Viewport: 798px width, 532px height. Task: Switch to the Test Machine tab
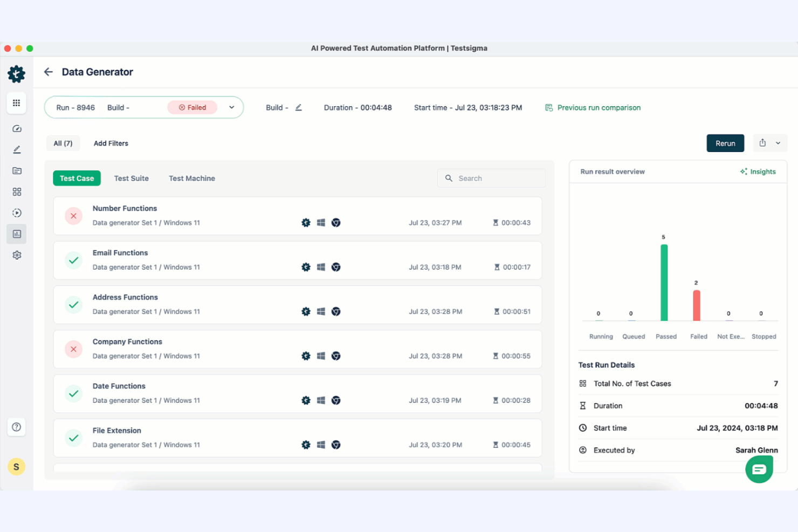(x=191, y=178)
